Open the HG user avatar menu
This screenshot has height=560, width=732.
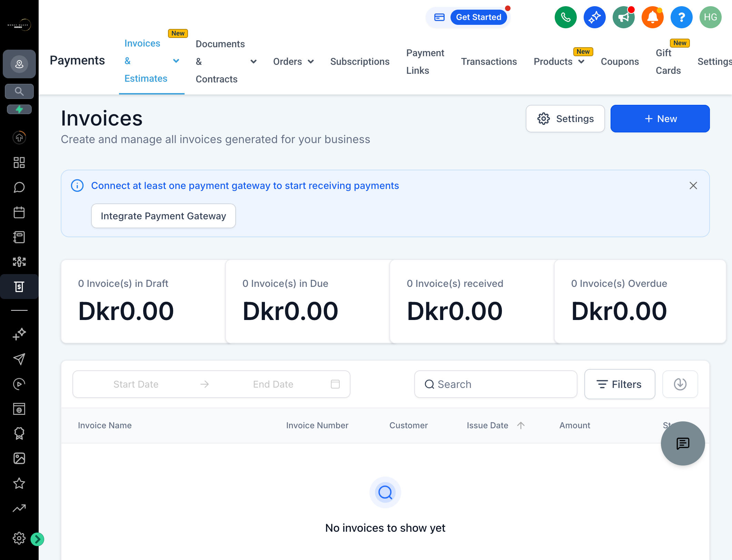710,17
